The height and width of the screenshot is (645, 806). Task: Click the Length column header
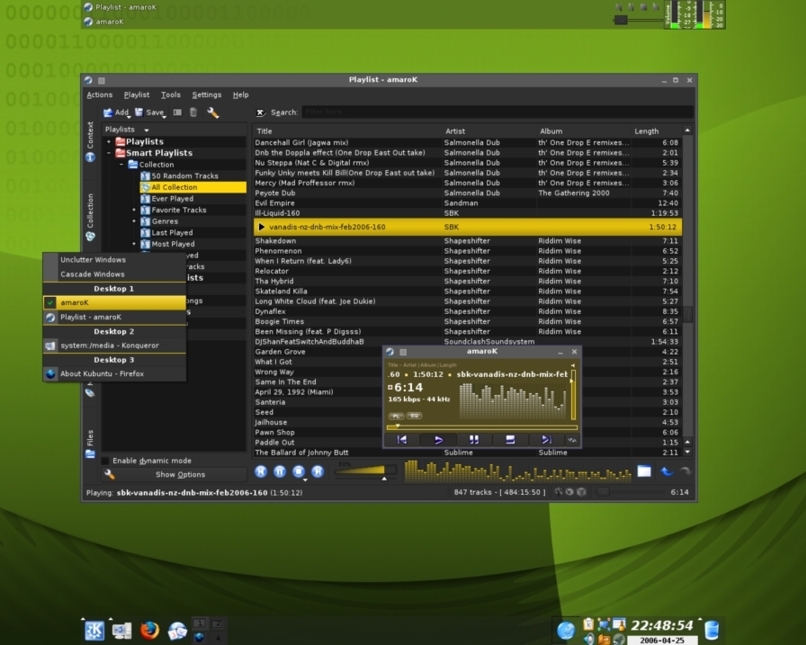[656, 131]
